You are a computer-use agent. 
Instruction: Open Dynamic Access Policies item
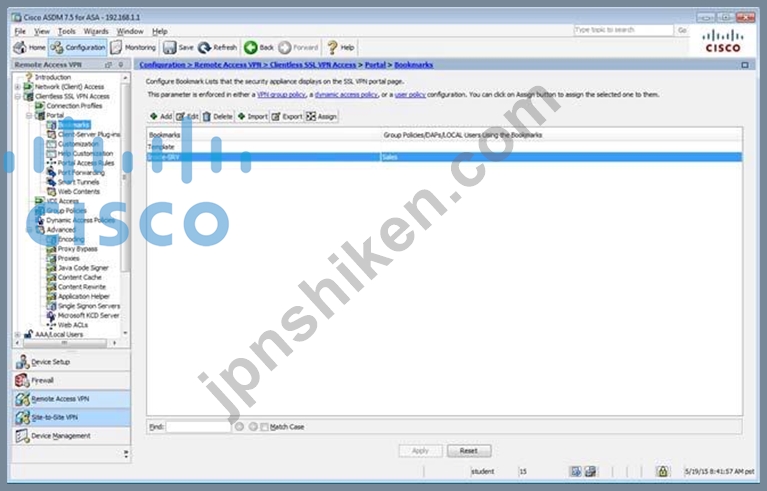(x=80, y=220)
